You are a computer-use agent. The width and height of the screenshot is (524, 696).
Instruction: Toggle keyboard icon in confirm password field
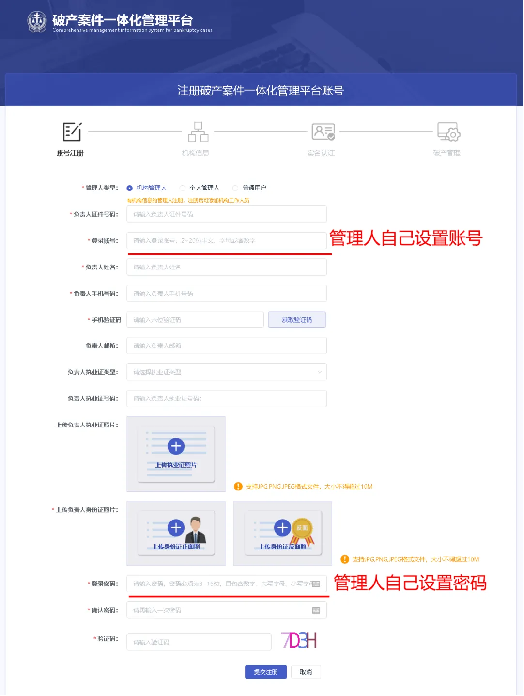point(316,610)
